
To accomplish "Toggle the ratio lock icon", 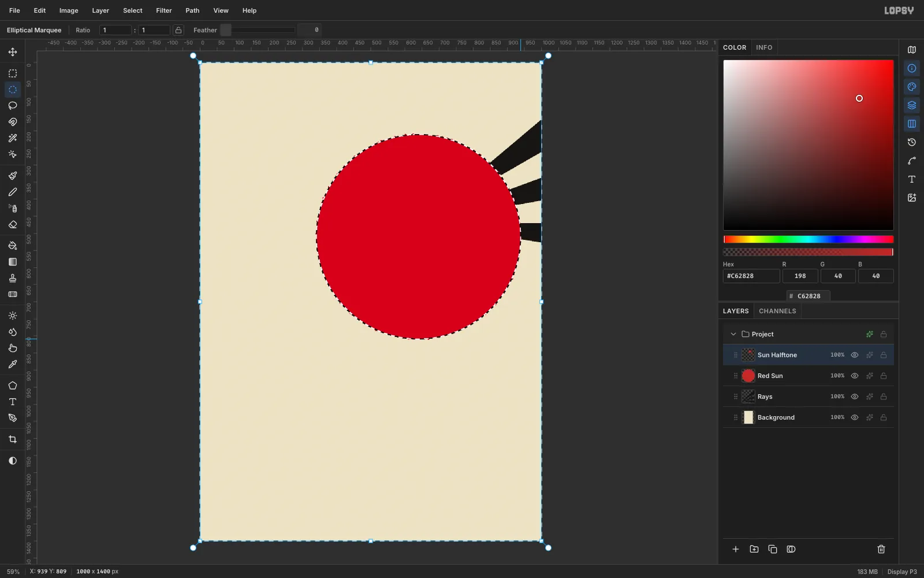I will pos(178,30).
